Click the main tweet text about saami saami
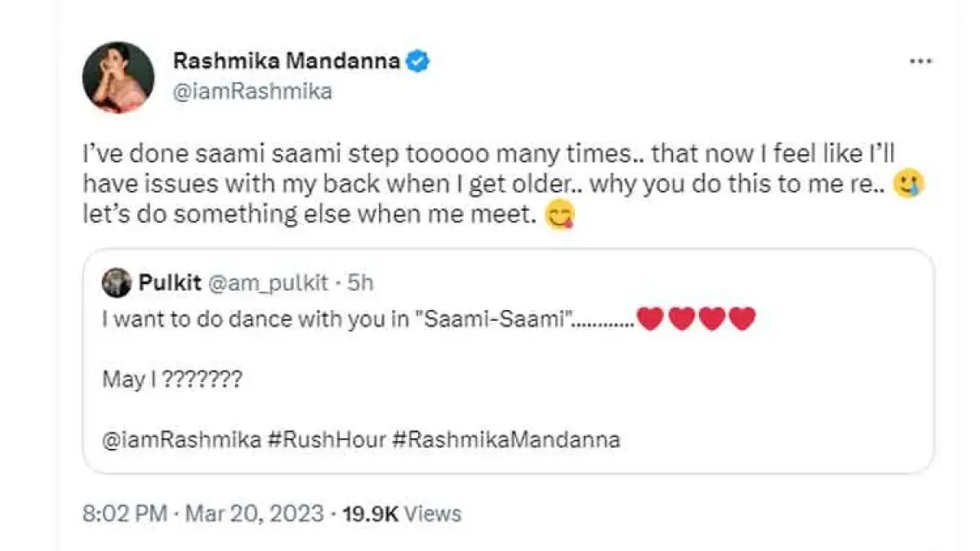980x551 pixels. pyautogui.click(x=490, y=184)
